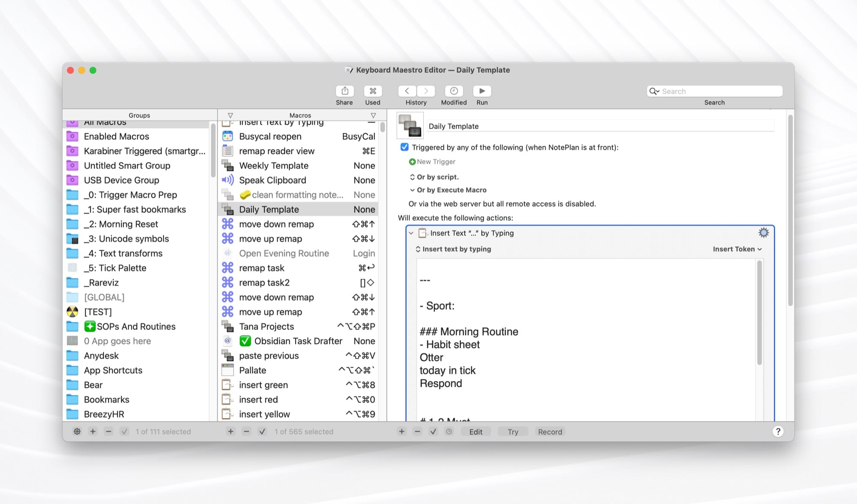
Task: Run the current macro
Action: (482, 91)
